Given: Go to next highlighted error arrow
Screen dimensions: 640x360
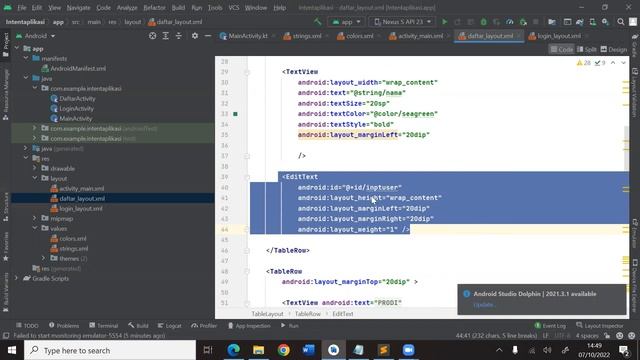Looking at the screenshot, I should (623, 63).
